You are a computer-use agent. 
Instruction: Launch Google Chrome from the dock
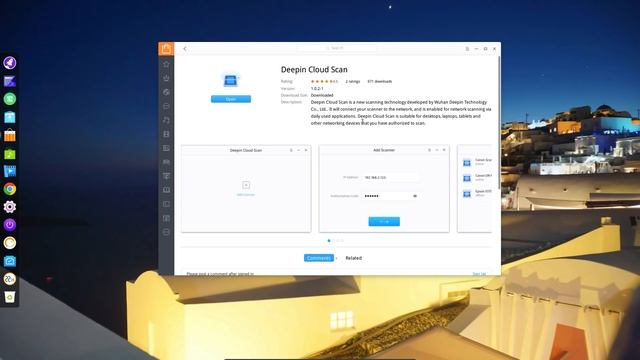[10, 189]
